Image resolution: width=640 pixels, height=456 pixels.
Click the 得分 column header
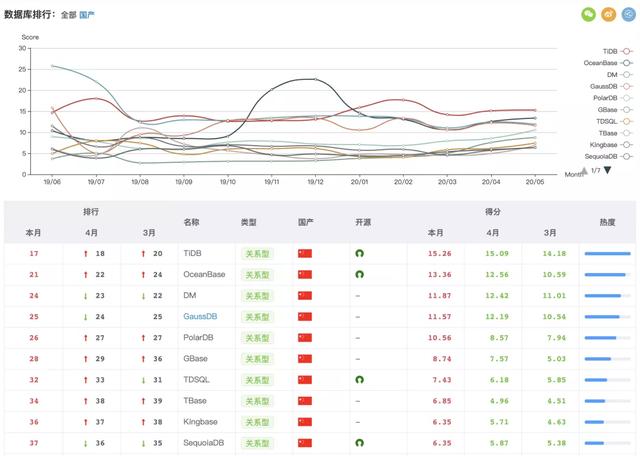coord(493,211)
